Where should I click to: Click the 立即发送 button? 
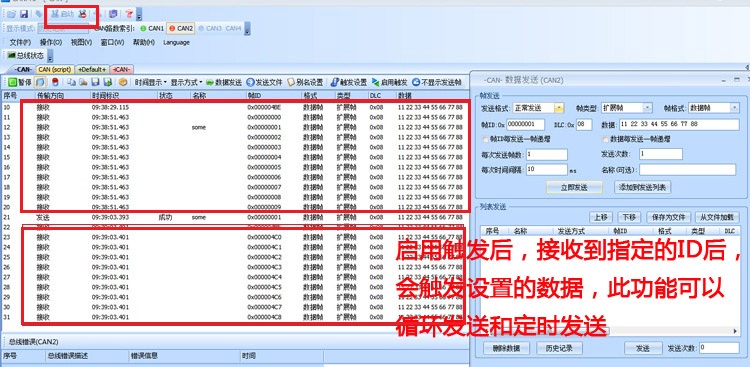pyautogui.click(x=574, y=187)
